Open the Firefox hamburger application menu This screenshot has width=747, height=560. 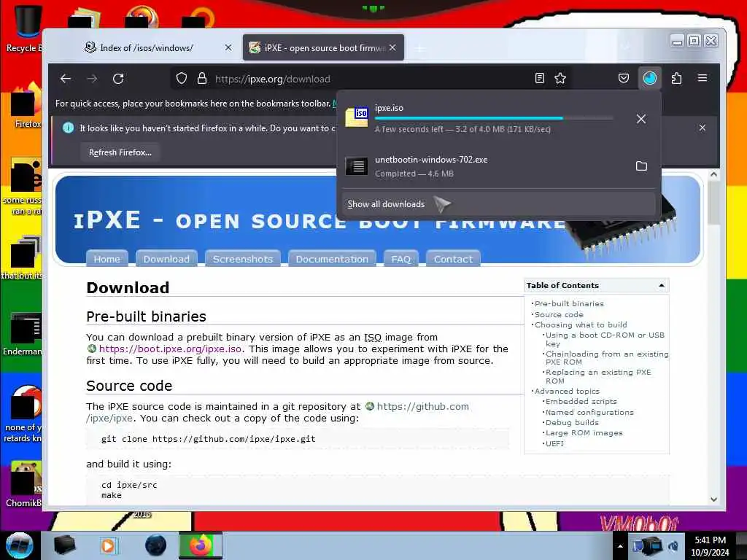click(703, 78)
